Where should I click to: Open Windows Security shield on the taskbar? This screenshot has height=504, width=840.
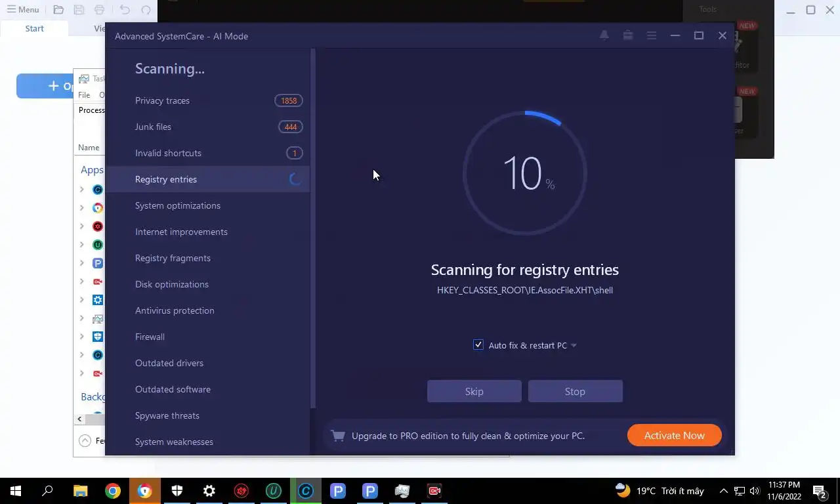tap(177, 491)
